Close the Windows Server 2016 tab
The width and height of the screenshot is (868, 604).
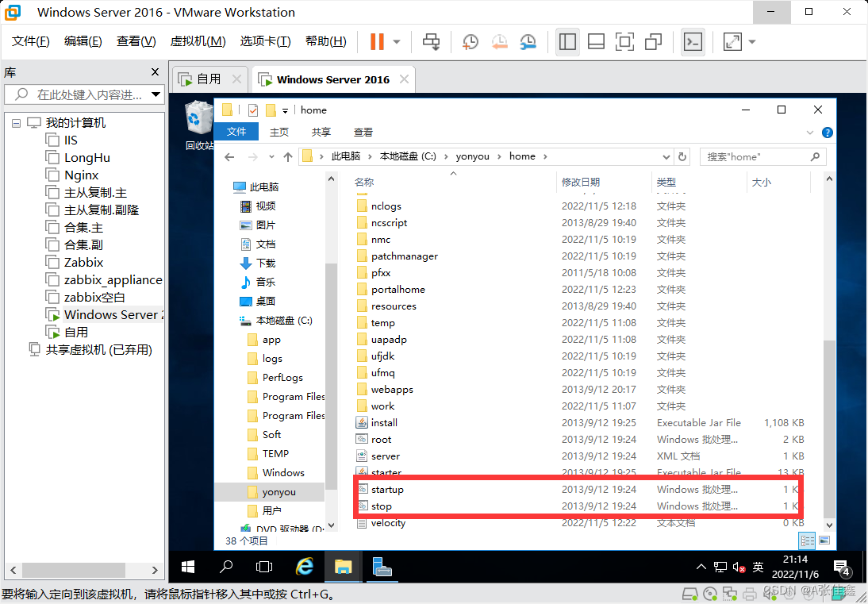(x=405, y=79)
